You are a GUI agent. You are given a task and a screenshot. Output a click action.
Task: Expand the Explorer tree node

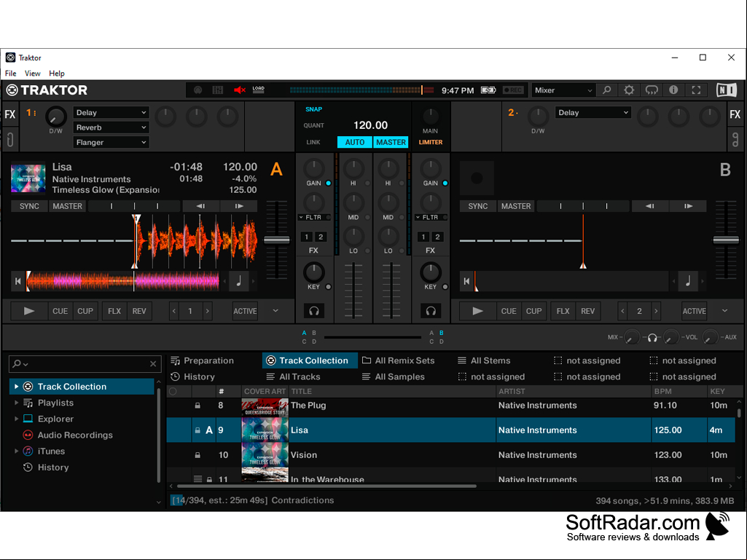pyautogui.click(x=16, y=419)
